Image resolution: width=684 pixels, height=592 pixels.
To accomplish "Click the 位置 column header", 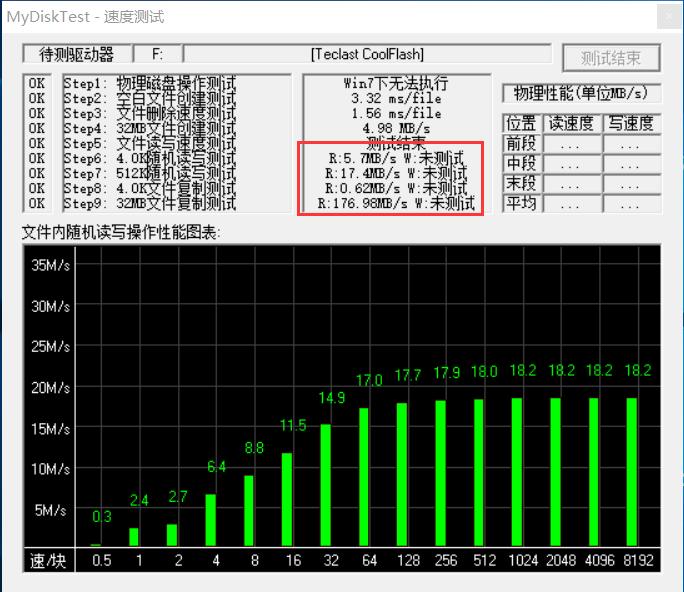I will tap(521, 124).
